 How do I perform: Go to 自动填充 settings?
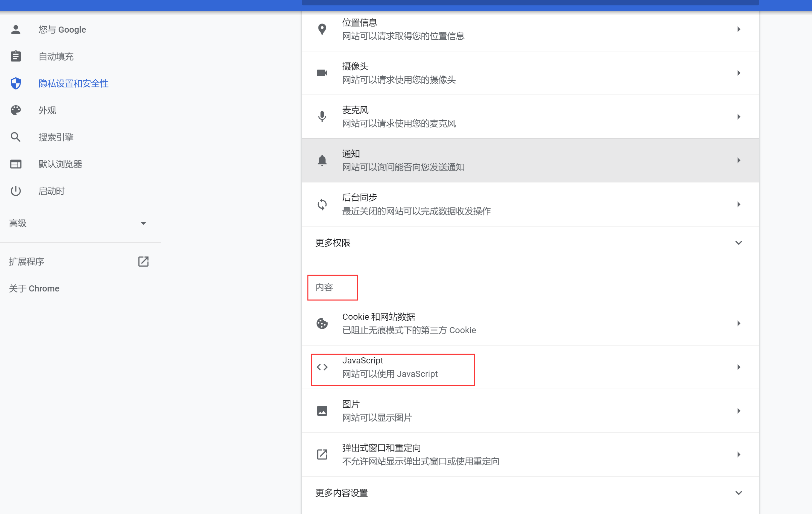coord(56,56)
